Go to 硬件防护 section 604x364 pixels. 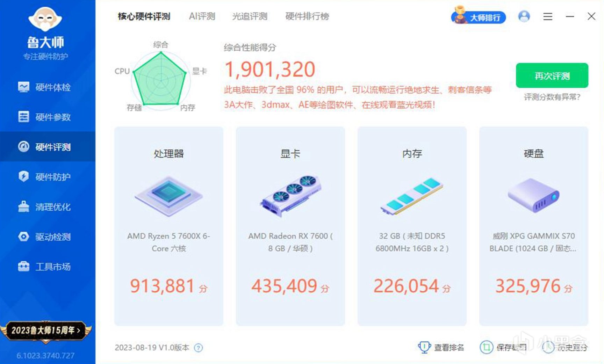coord(48,177)
